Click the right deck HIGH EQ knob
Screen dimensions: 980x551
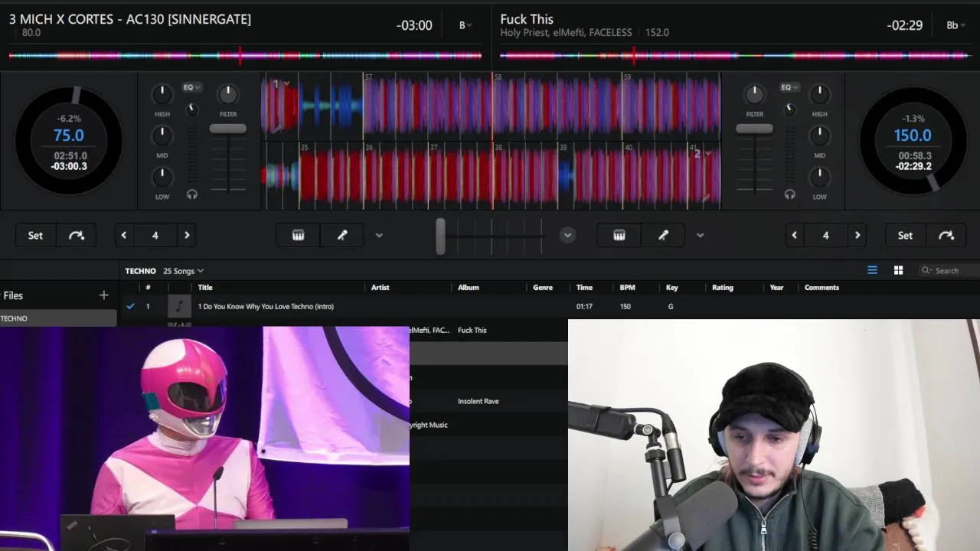[x=820, y=94]
